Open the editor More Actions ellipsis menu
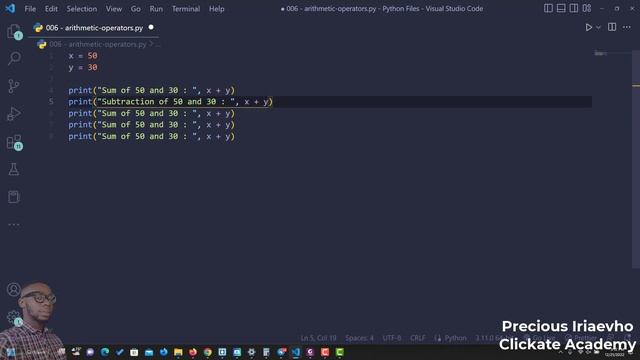The height and width of the screenshot is (360, 640). (x=627, y=27)
